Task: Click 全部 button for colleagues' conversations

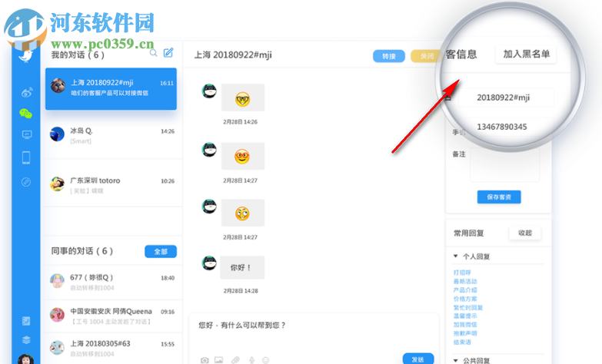Action: coord(161,251)
